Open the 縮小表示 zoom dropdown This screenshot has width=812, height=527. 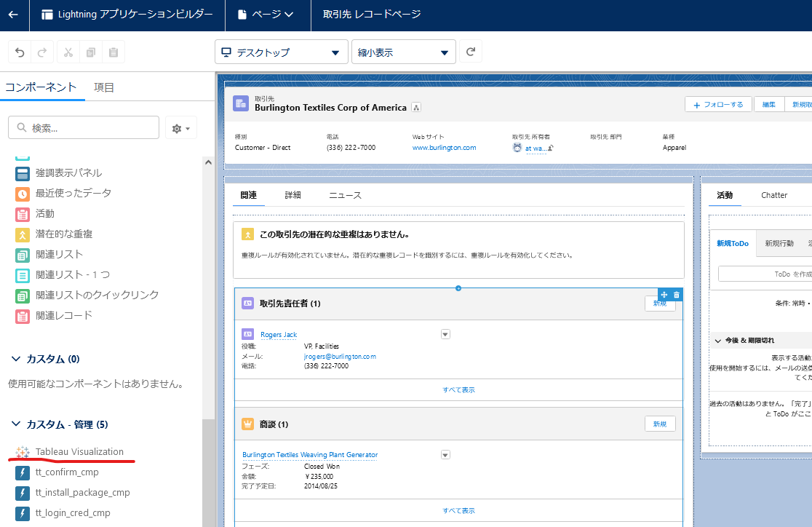point(403,52)
